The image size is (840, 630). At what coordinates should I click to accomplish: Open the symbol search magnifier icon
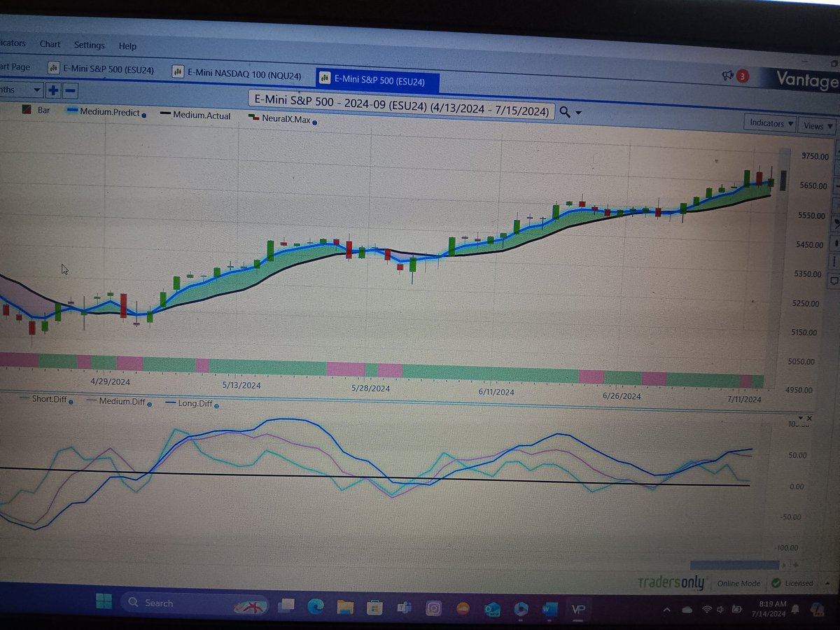tap(566, 112)
